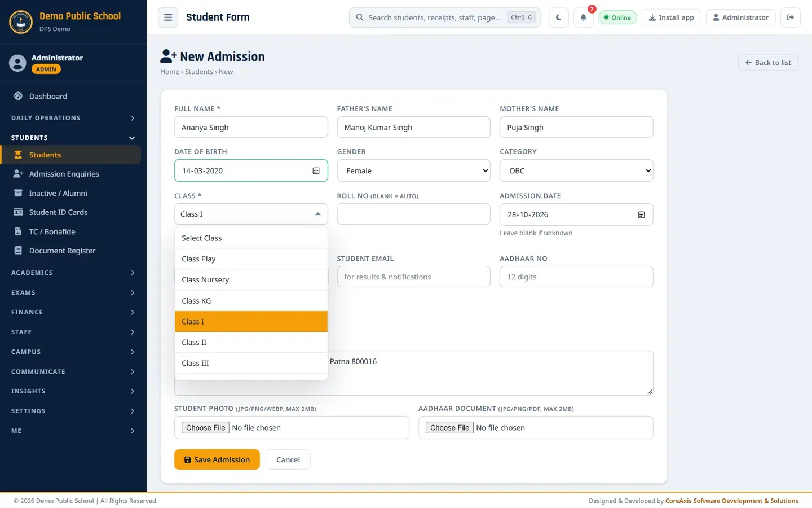Open calendar picker for Admission Date
Screen dimensions: 812x508
click(641, 214)
